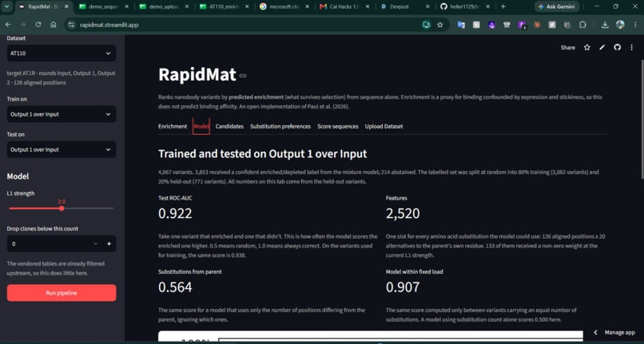Open Manage app panel
644x344 pixels.
coord(619,333)
